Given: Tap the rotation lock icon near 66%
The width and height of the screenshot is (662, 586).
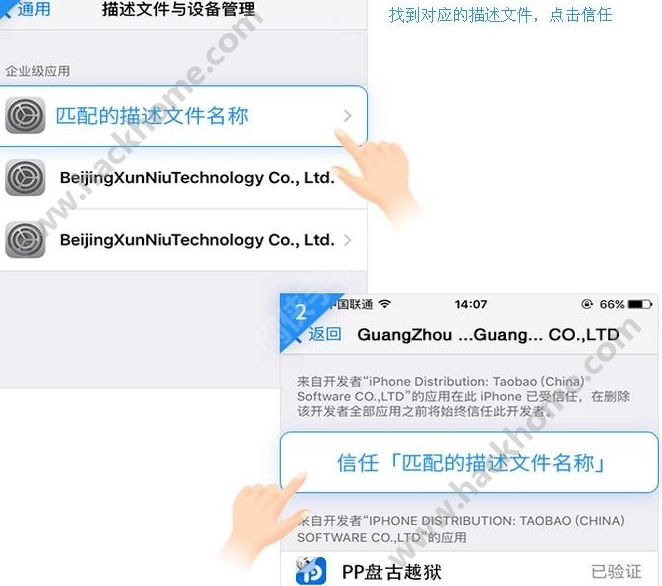Looking at the screenshot, I should click(587, 304).
